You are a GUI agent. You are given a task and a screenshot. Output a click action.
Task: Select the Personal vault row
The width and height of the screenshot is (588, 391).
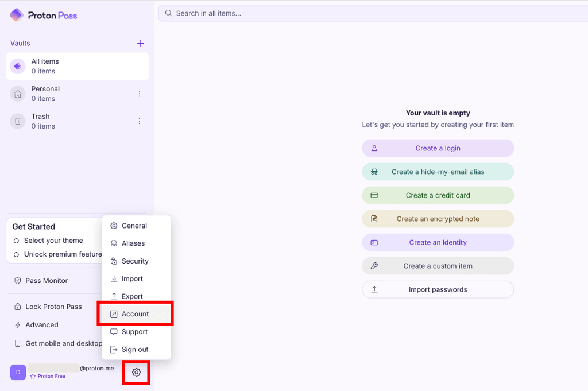78,94
